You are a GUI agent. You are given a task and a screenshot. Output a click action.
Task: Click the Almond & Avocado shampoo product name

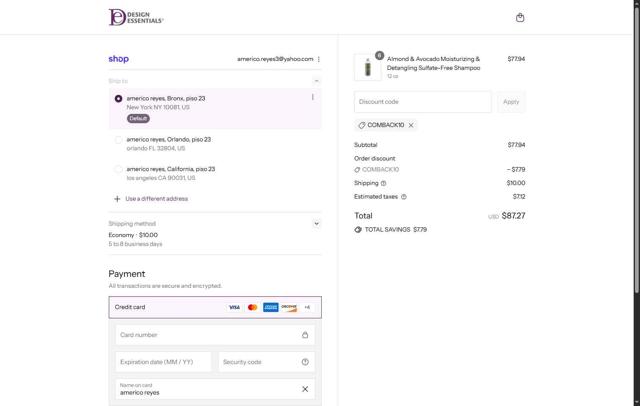tap(433, 63)
